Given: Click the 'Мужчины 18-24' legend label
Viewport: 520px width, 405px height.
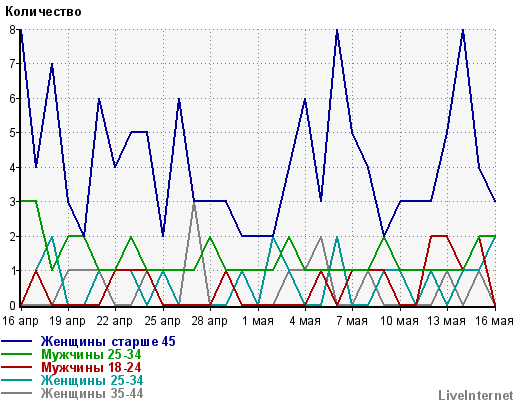Looking at the screenshot, I should (x=91, y=368).
